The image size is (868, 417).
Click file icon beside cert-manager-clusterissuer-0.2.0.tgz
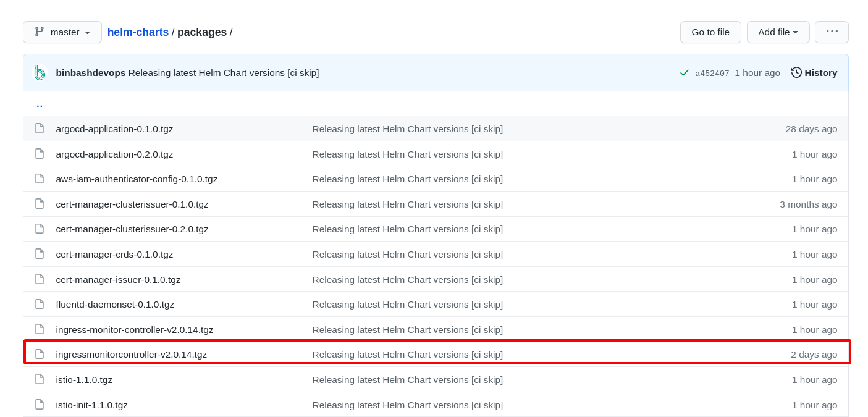point(40,229)
